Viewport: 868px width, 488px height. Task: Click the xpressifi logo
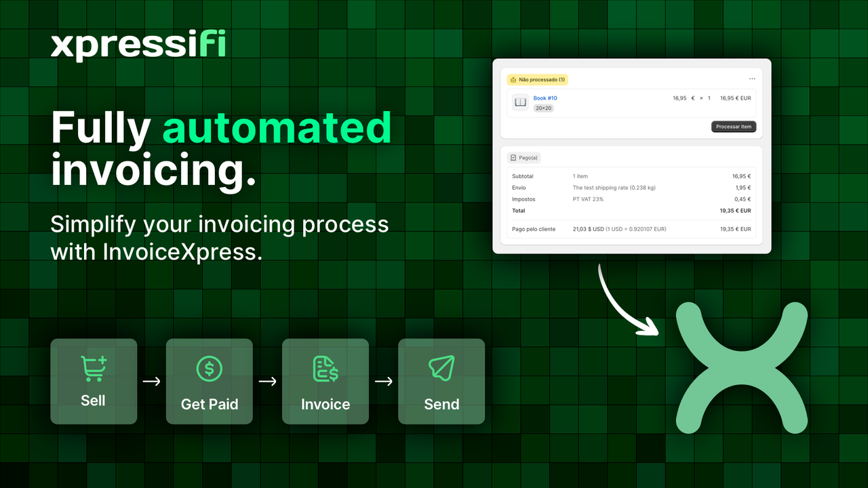pyautogui.click(x=138, y=43)
